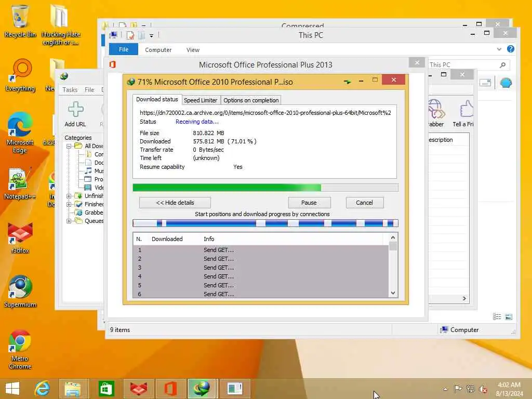Cancel the download
Viewport: 532px width, 399px height.
(x=364, y=203)
